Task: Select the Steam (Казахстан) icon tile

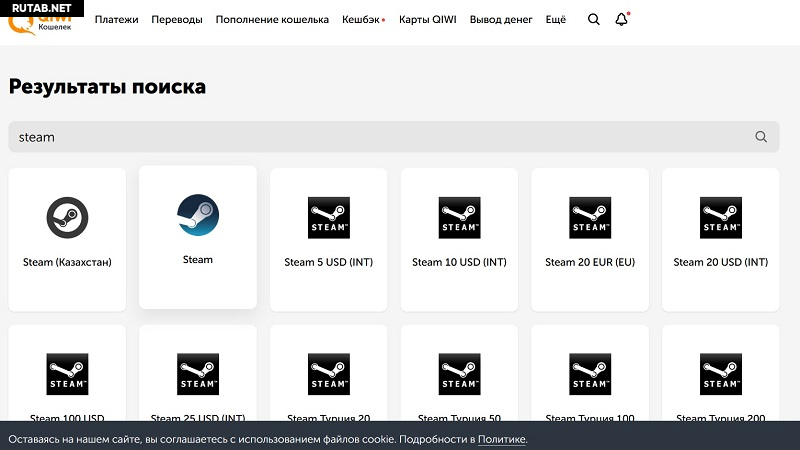Action: [x=67, y=231]
